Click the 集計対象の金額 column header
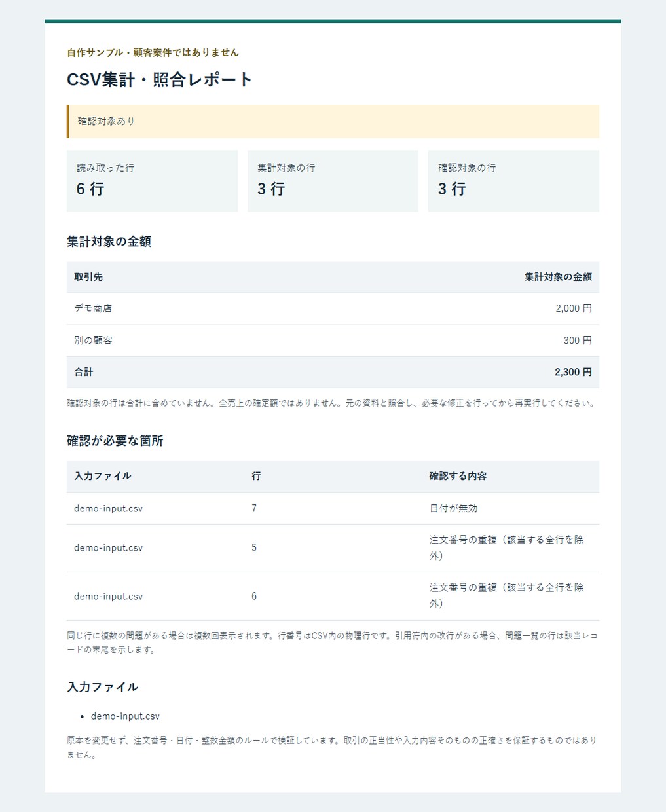This screenshot has width=666, height=812. 558,277
